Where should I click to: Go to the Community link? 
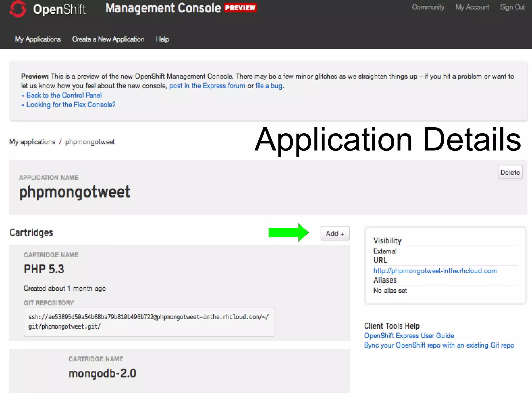coord(428,7)
